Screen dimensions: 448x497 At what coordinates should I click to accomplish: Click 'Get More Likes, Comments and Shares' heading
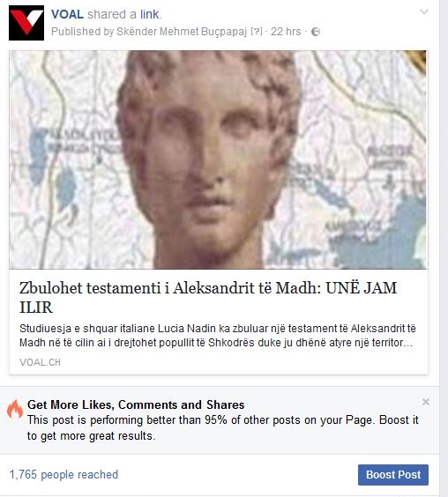tap(136, 404)
